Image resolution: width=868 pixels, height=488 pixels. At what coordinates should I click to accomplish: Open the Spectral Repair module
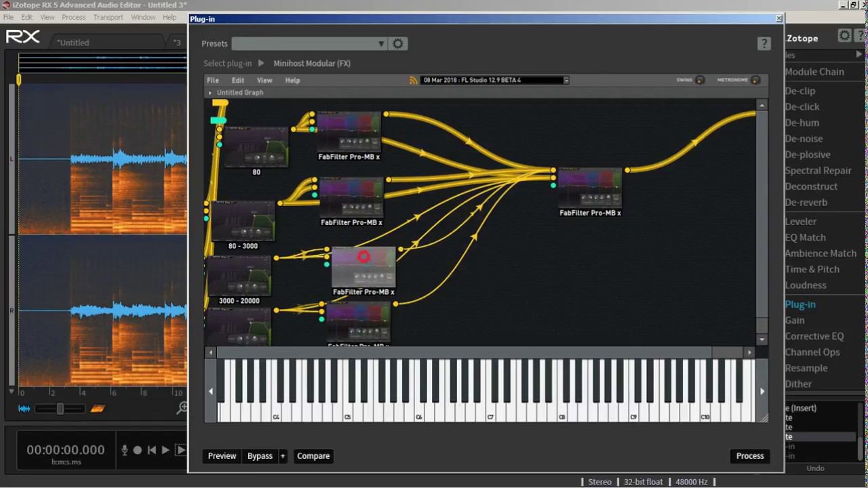point(818,171)
